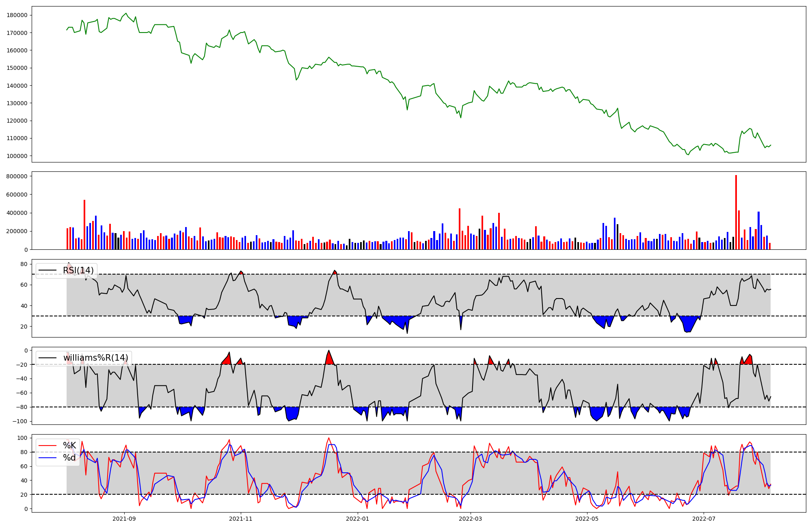Viewport: 812px width, 528px height.
Task: Click the tallest red volume bar
Action: 736,211
